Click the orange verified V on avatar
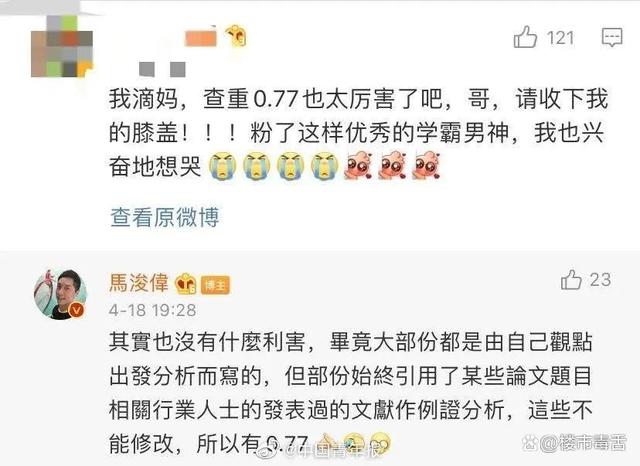Screen dimensions: 640x466 click(x=77, y=310)
